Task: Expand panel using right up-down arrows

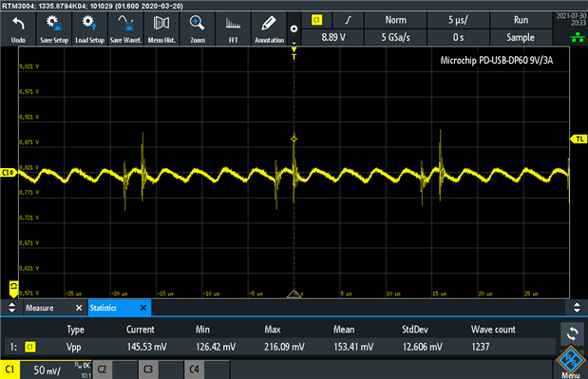Action: [577, 308]
